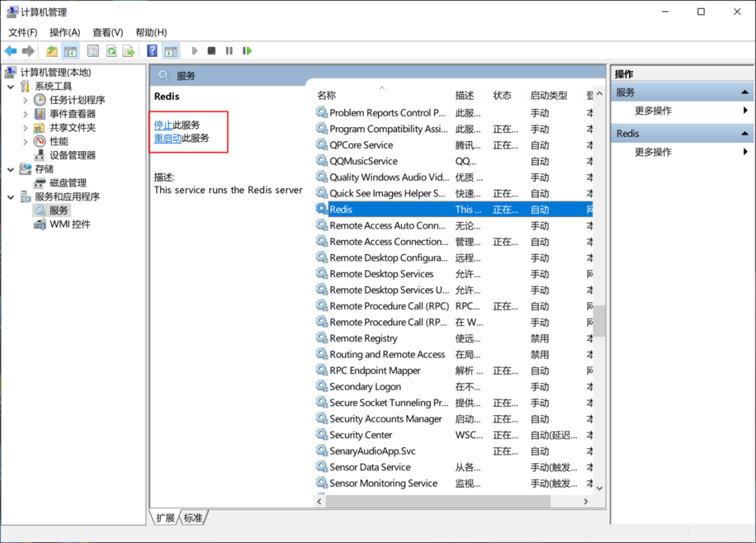Click the Restart service green icon

click(247, 50)
